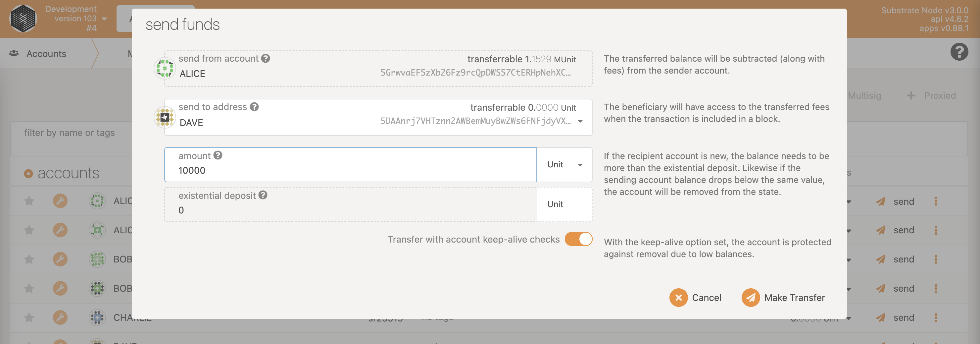Click the existential deposit value field
Screen dimensions: 980x344
pos(350,204)
